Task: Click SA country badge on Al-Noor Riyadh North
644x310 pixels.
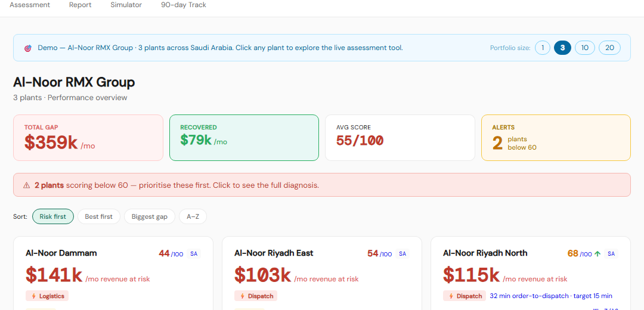Action: coord(611,254)
